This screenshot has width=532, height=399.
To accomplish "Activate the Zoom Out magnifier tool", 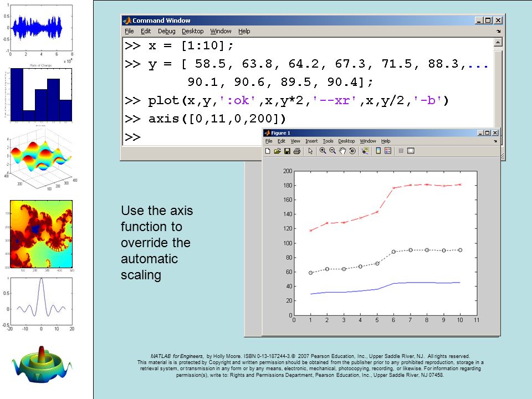I will tap(332, 151).
